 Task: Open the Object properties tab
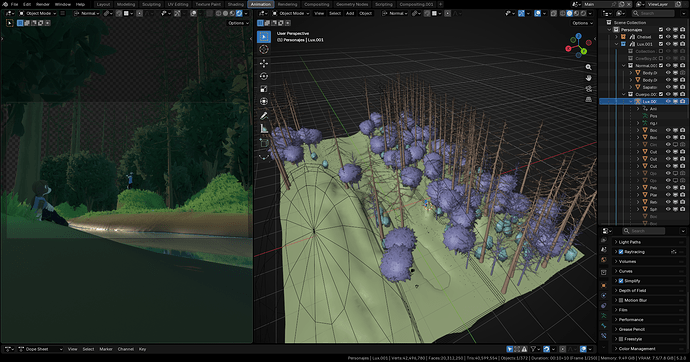coord(604,285)
